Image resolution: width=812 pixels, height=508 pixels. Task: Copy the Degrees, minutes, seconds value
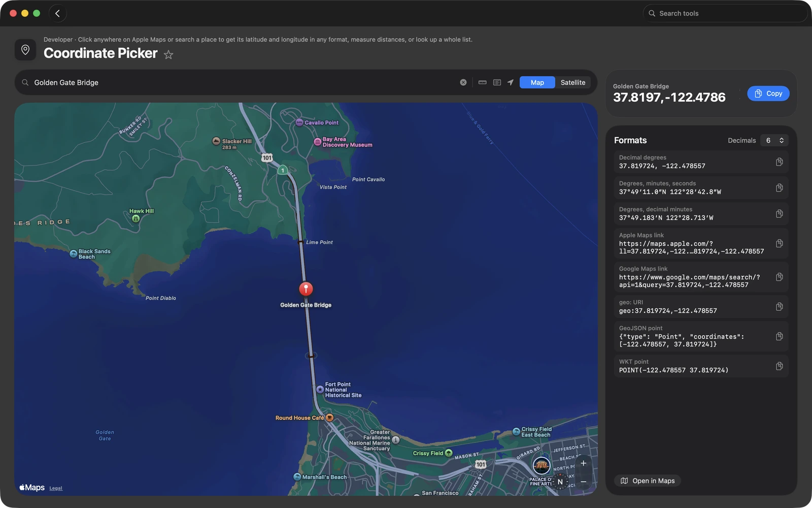tap(779, 187)
